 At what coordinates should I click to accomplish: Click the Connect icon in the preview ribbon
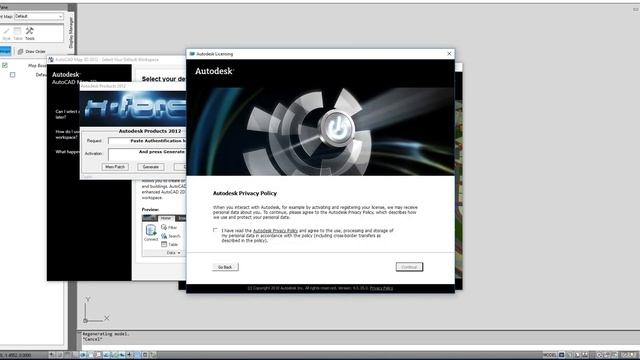151,233
